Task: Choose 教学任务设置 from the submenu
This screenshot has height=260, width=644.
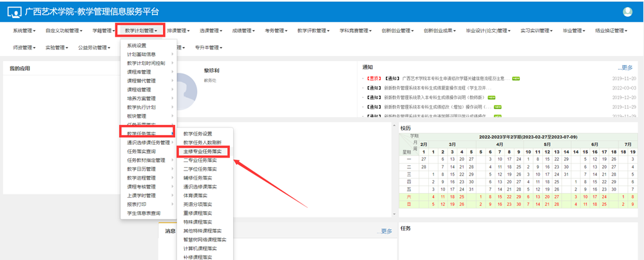Action: (198, 134)
